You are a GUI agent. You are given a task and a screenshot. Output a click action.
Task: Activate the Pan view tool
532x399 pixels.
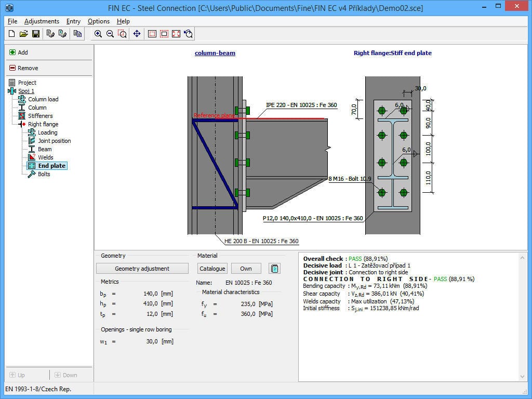click(137, 34)
